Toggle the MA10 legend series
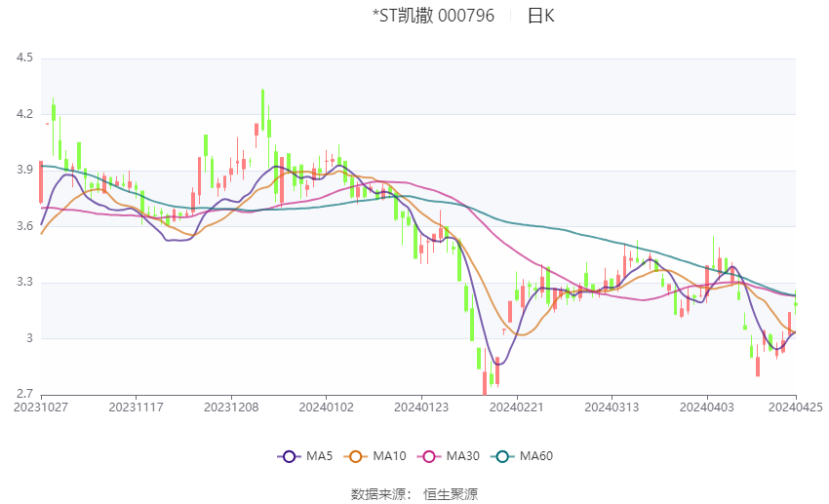829x504 pixels. [375, 456]
